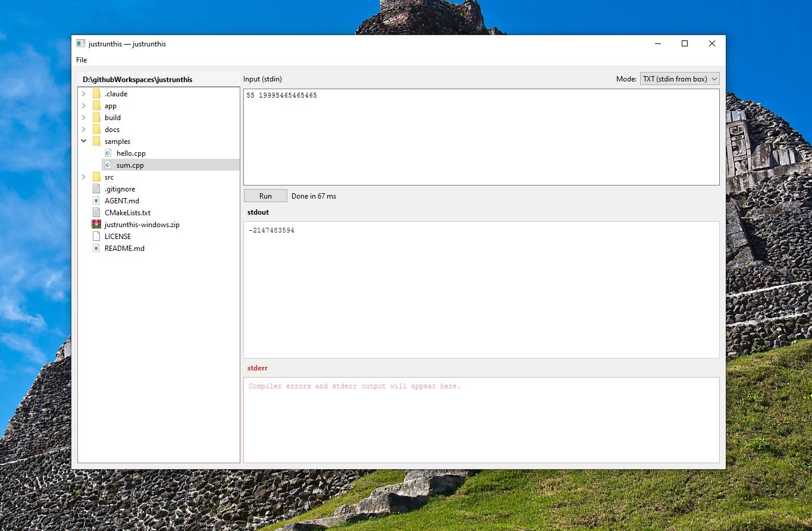Select the app folder label
Image resolution: width=812 pixels, height=531 pixels.
(x=111, y=106)
